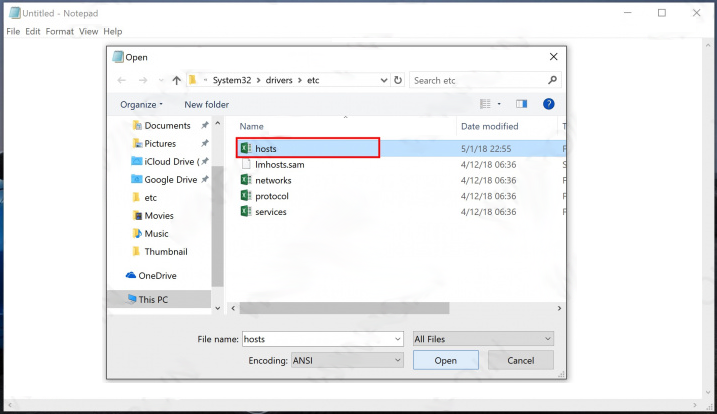Open Notepad Edit menu

pyautogui.click(x=32, y=31)
